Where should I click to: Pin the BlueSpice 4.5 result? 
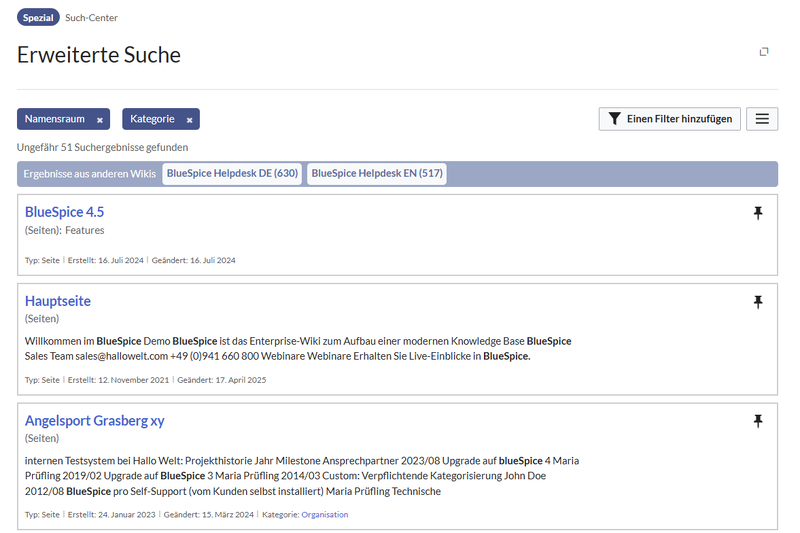[758, 213]
